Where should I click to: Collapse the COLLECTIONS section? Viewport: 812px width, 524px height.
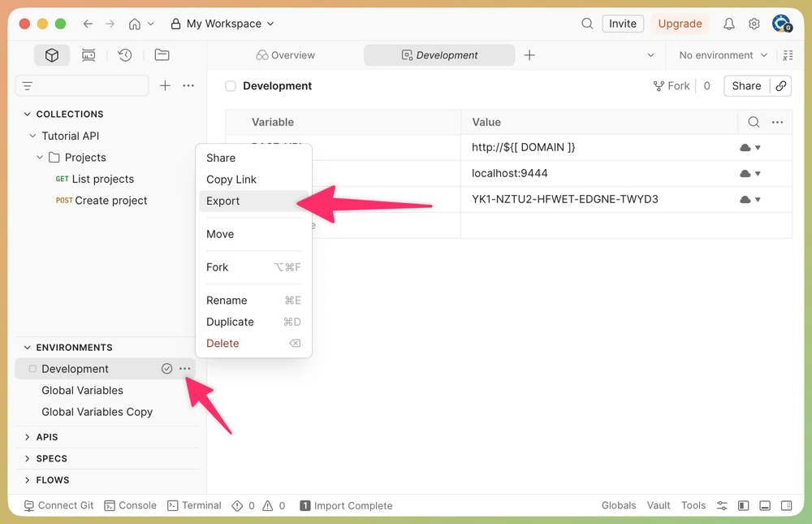click(x=28, y=114)
